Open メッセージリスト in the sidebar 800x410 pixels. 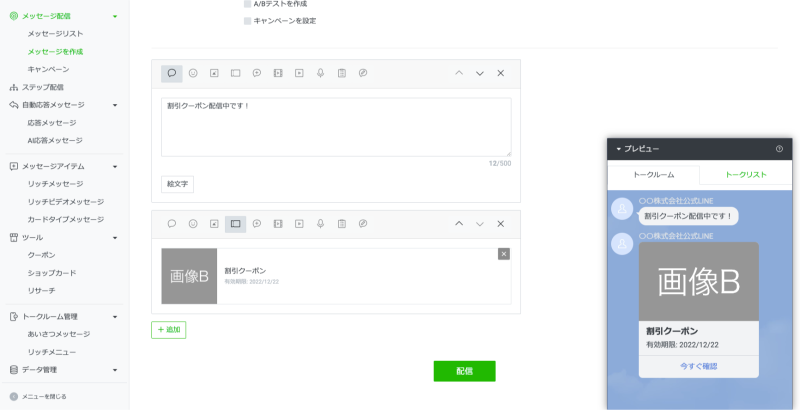pyautogui.click(x=62, y=34)
